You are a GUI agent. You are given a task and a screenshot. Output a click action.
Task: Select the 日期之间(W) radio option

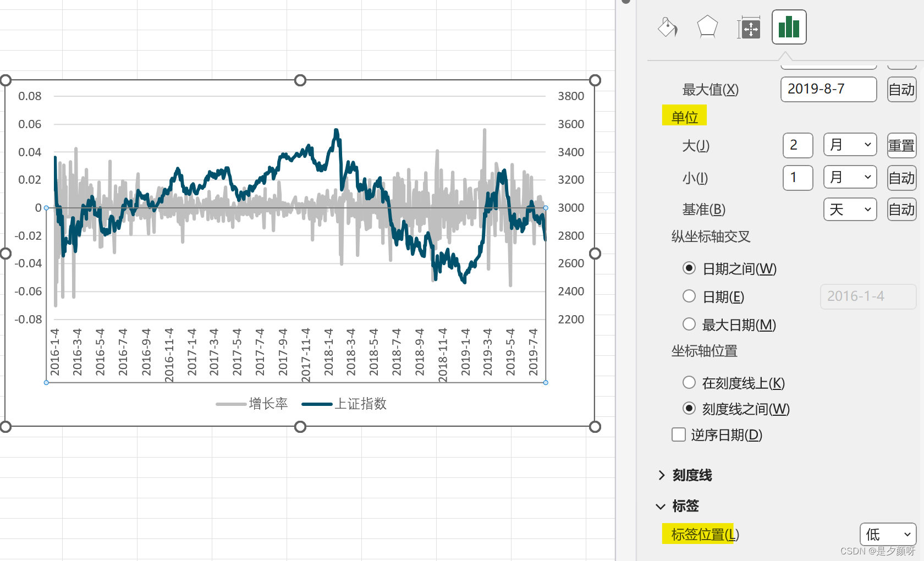click(689, 268)
